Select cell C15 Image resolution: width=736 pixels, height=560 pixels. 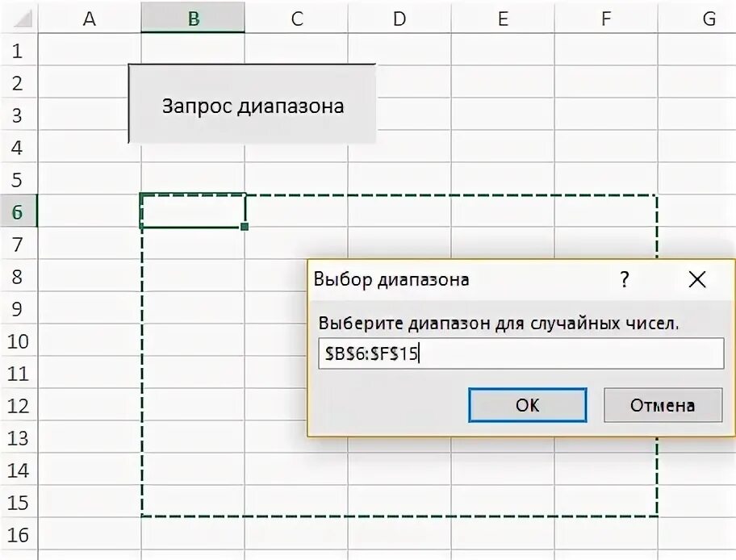point(296,502)
